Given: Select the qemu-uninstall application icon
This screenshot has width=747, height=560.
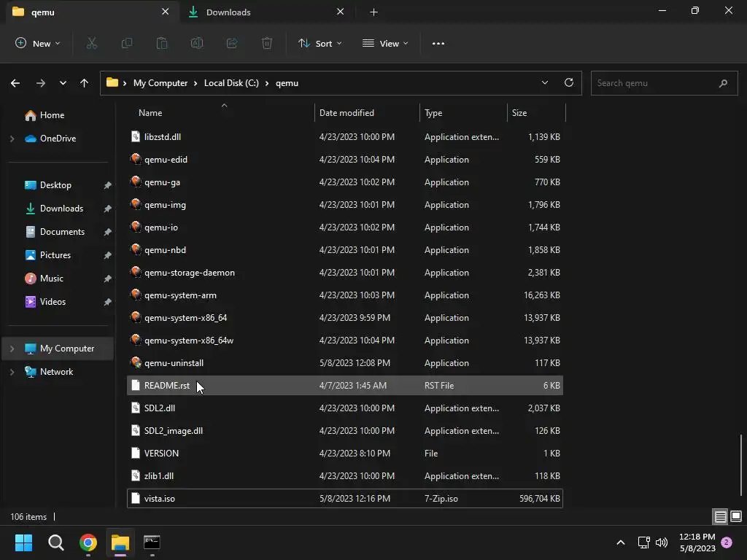Looking at the screenshot, I should 136,362.
